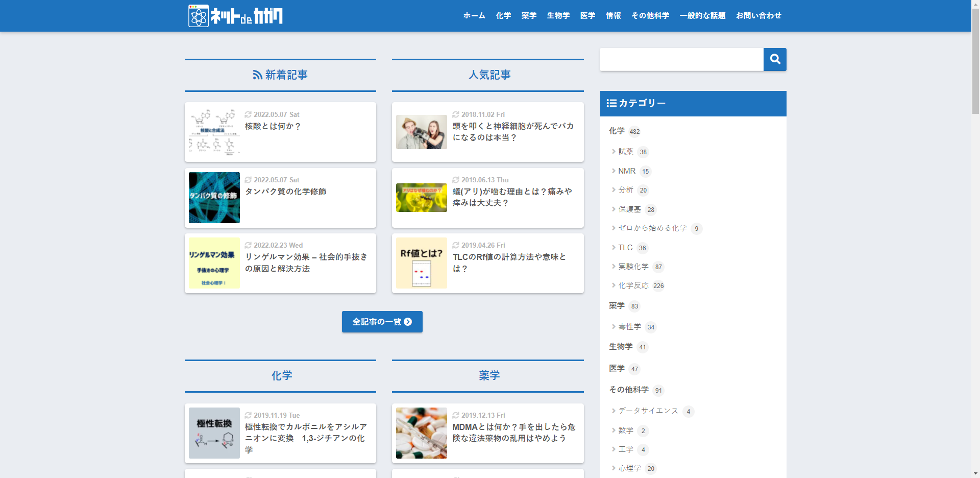Open the 核酸とは何か article thumbnail

214,132
